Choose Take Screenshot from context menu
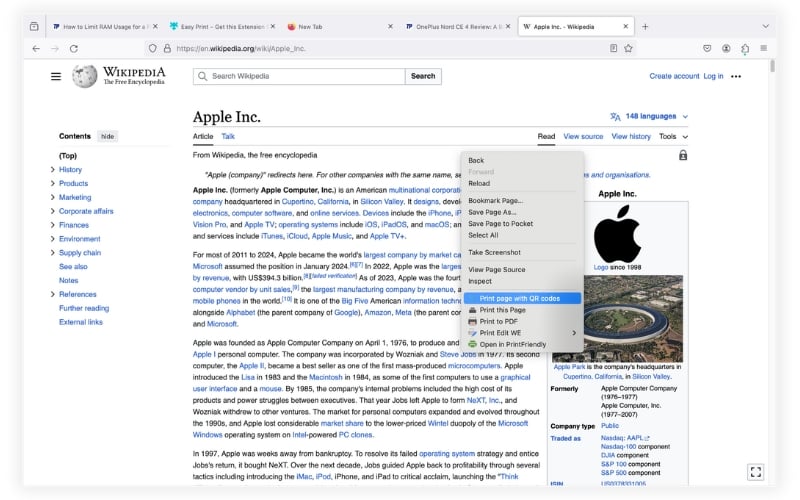This screenshot has height=500, width=800. (x=494, y=253)
